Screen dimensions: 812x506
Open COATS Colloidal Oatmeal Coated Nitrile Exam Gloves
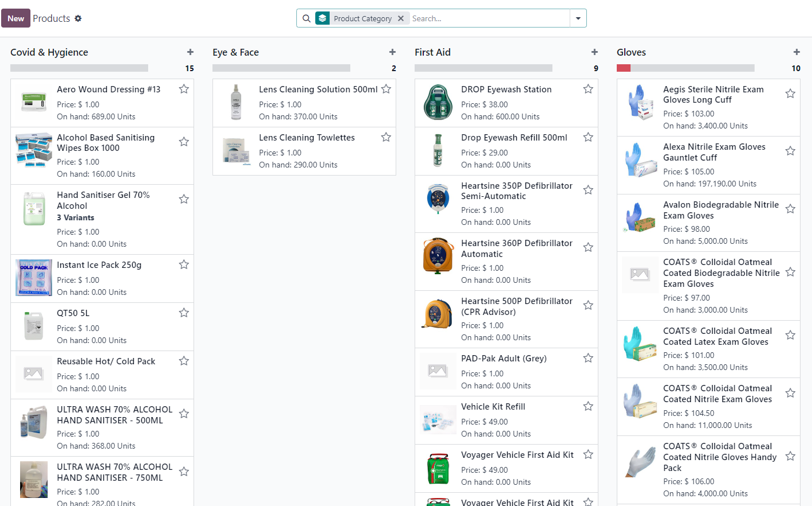click(709, 407)
